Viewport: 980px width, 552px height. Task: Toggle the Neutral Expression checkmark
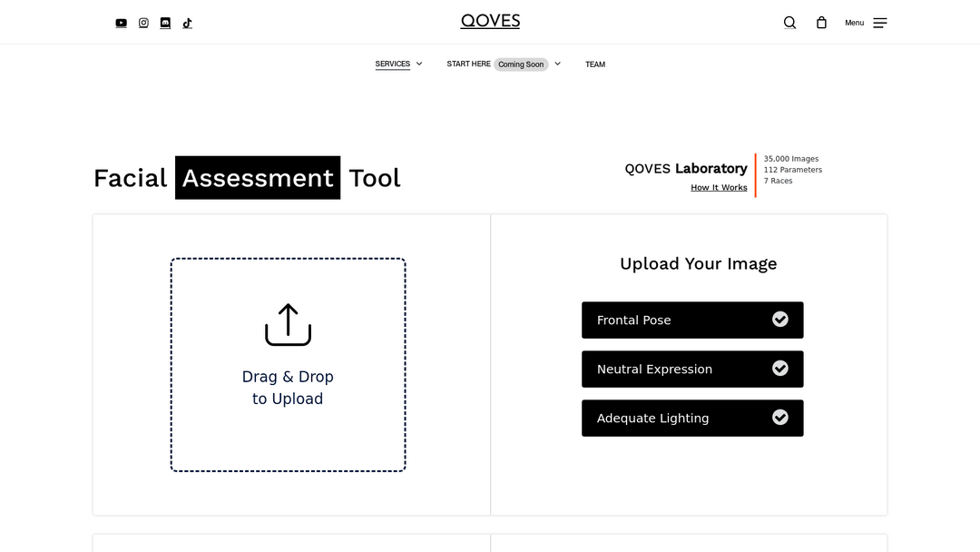[x=780, y=369]
